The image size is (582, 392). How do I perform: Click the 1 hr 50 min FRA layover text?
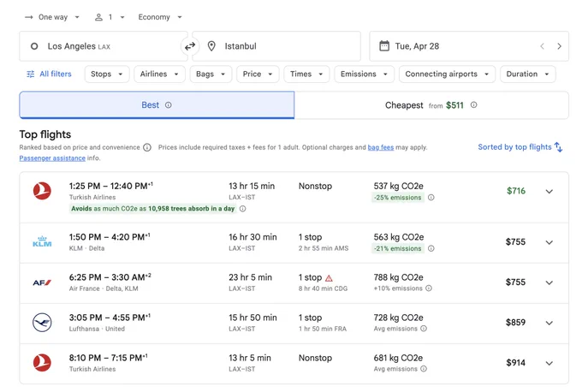coord(323,329)
